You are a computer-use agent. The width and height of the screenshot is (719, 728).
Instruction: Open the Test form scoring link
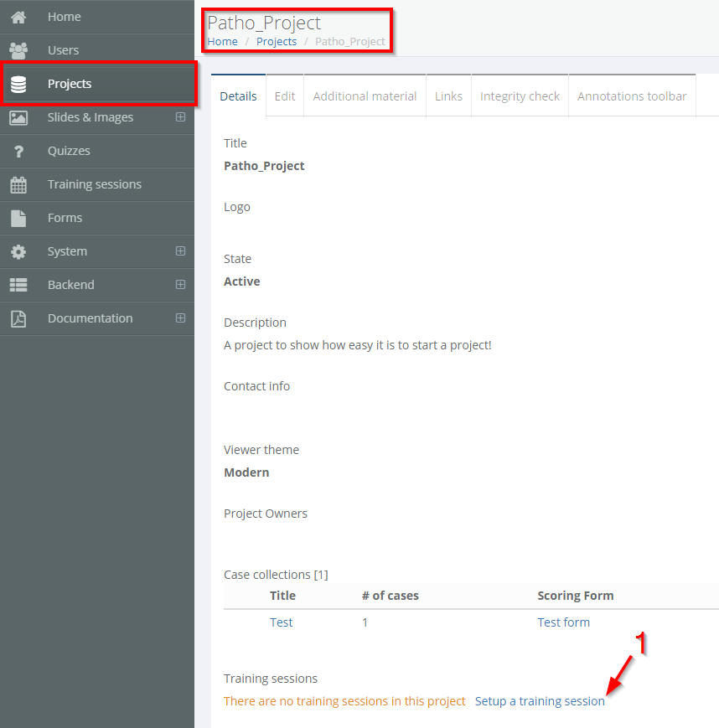563,622
